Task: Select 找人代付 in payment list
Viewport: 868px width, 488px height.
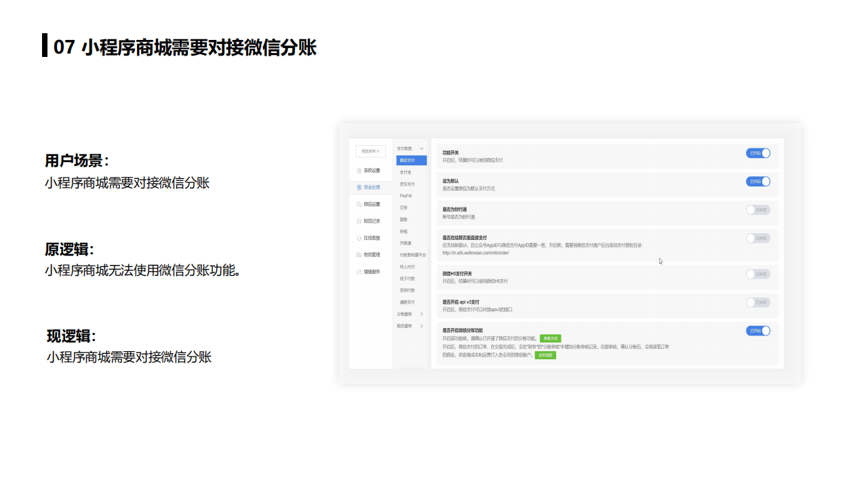Action: 407,267
